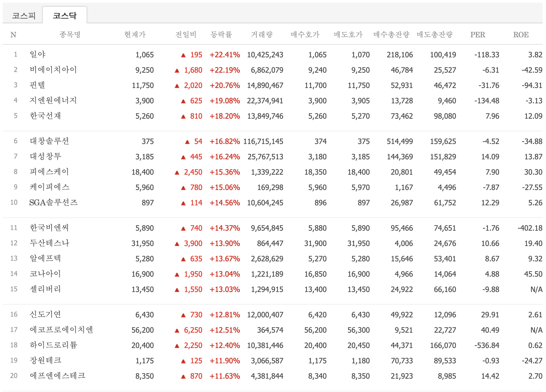
Task: Click the 등락률 column header
Action: pyautogui.click(x=221, y=34)
